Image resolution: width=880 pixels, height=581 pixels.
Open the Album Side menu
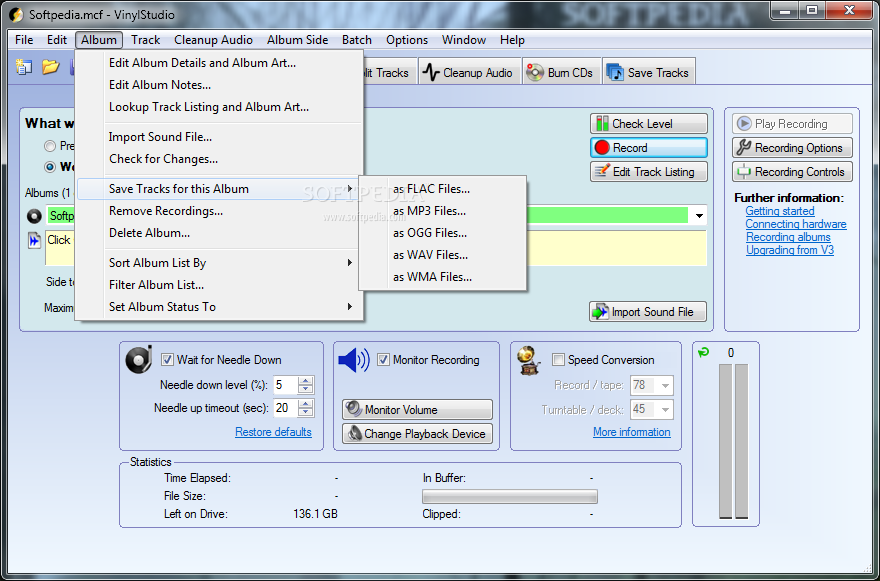[297, 40]
